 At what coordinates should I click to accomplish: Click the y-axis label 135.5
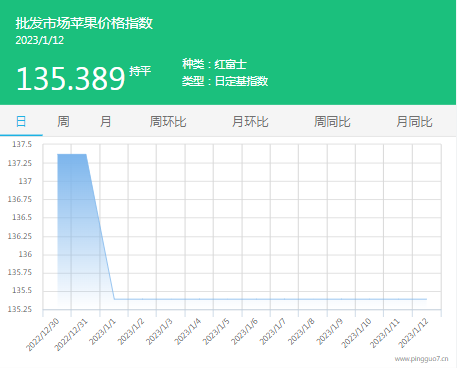coord(22,290)
